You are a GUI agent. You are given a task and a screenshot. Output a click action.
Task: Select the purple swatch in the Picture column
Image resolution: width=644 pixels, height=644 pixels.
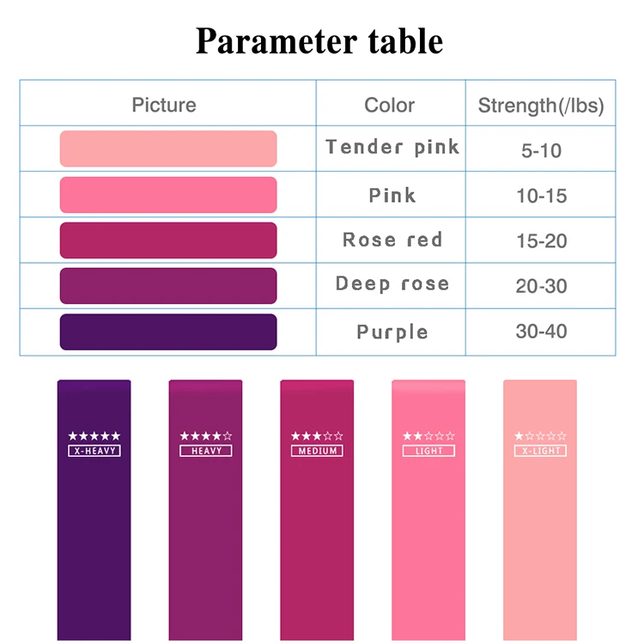pos(168,332)
